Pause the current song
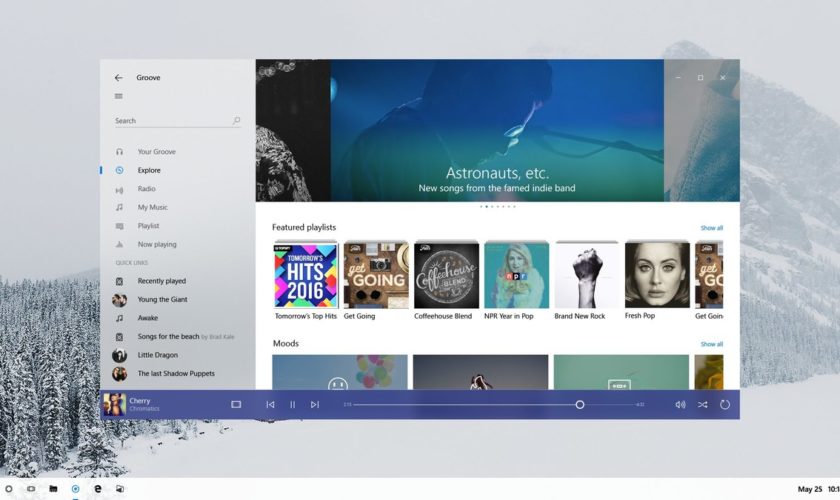 pos(292,405)
